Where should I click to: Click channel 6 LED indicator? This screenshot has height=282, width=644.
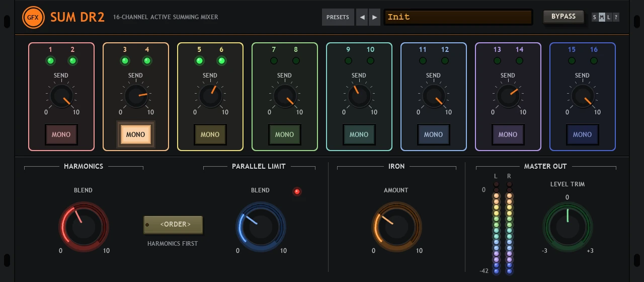[x=221, y=61]
